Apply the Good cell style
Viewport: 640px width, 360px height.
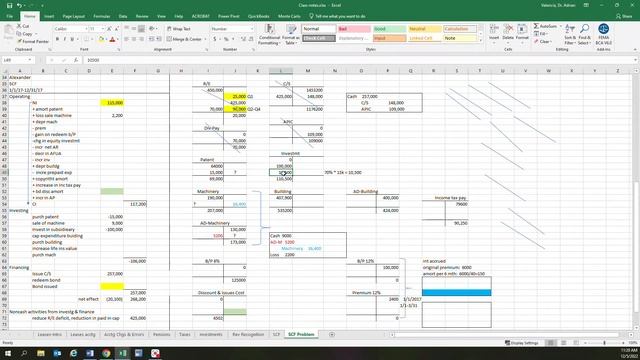click(389, 29)
